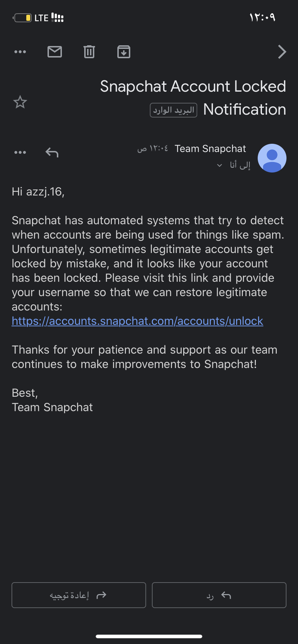Open message-level three-dot options menu
The width and height of the screenshot is (298, 644).
pyautogui.click(x=20, y=152)
